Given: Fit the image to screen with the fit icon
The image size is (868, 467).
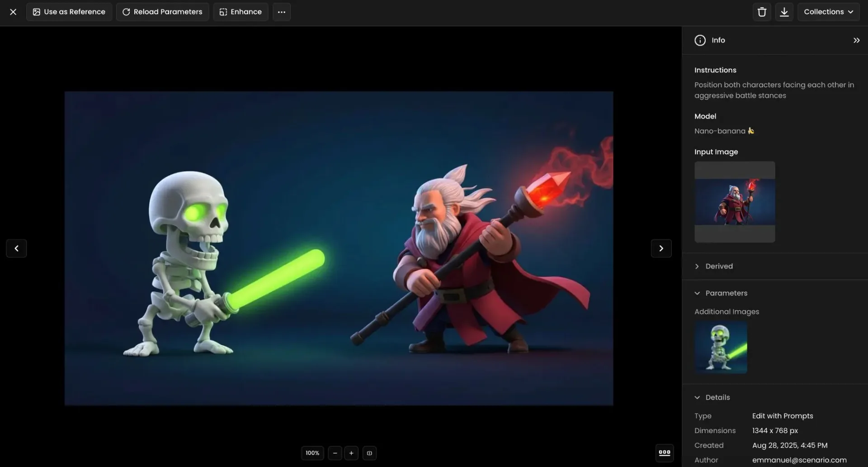Looking at the screenshot, I should [369, 453].
